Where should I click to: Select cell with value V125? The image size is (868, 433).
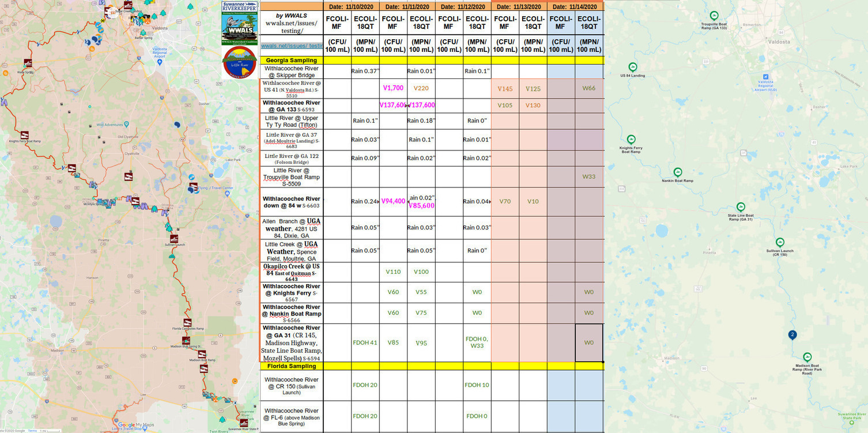[x=533, y=88]
